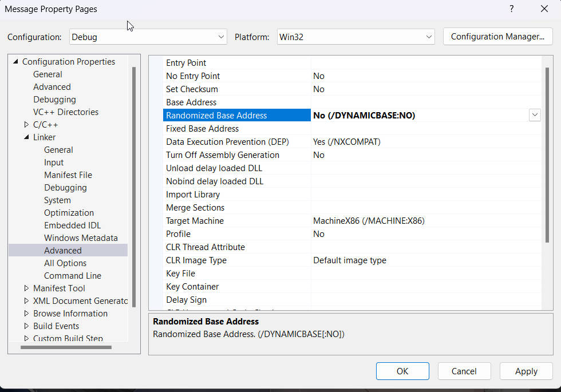Expand the Manifest Tool node
Image resolution: width=561 pixels, height=392 pixels.
[x=27, y=288]
